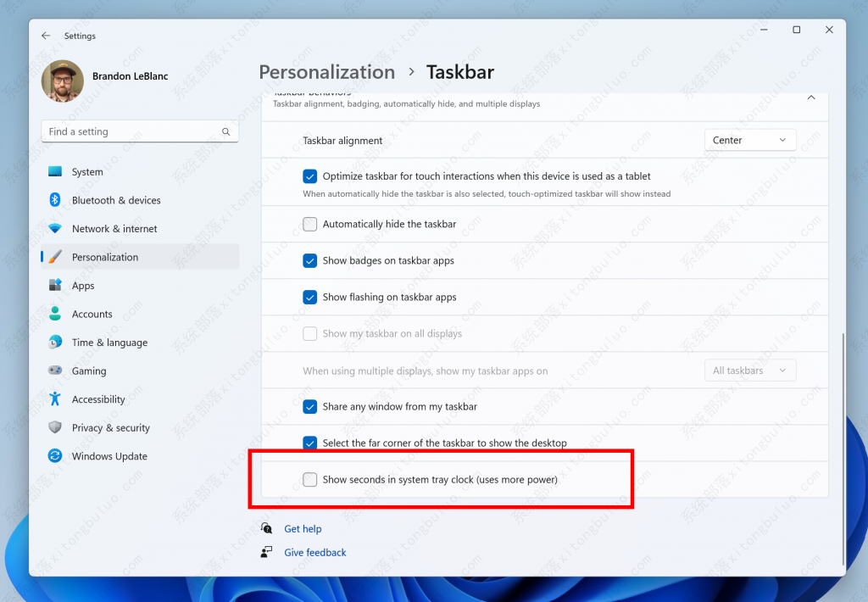Click the Get help link
868x602 pixels.
pyautogui.click(x=303, y=528)
